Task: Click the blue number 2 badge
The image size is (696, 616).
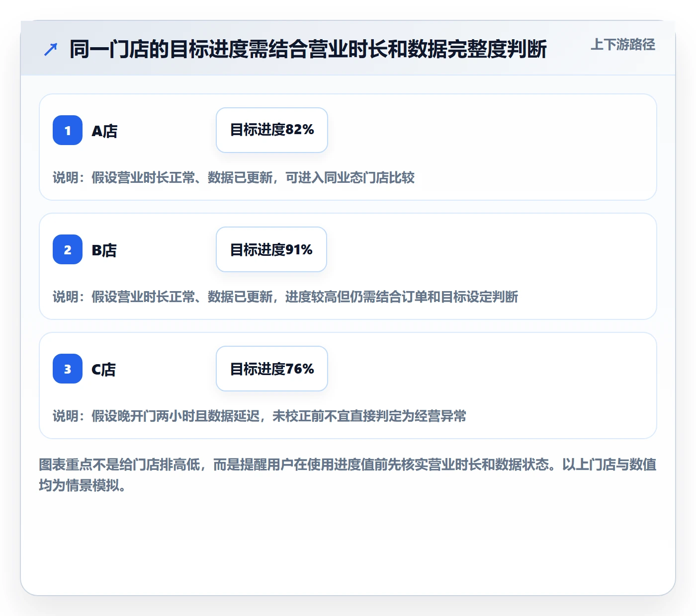Action: (x=68, y=249)
